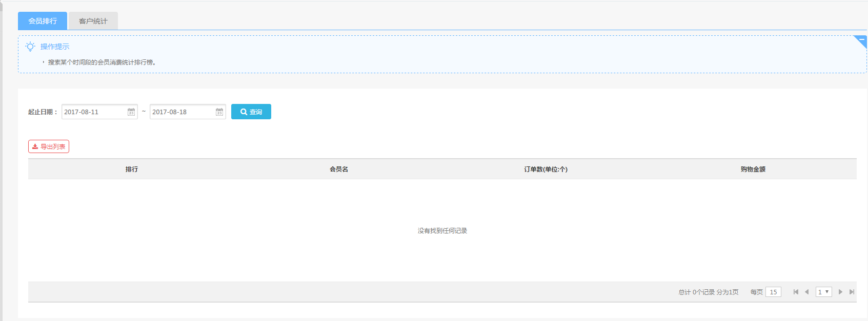The image size is (868, 321).
Task: Open calendar picker for end date
Action: [219, 112]
